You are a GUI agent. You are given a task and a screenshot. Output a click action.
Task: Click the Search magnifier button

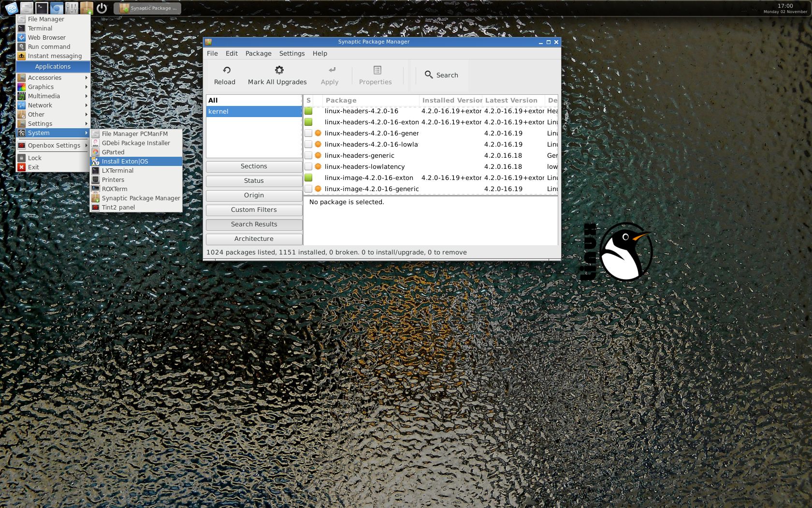tap(441, 75)
